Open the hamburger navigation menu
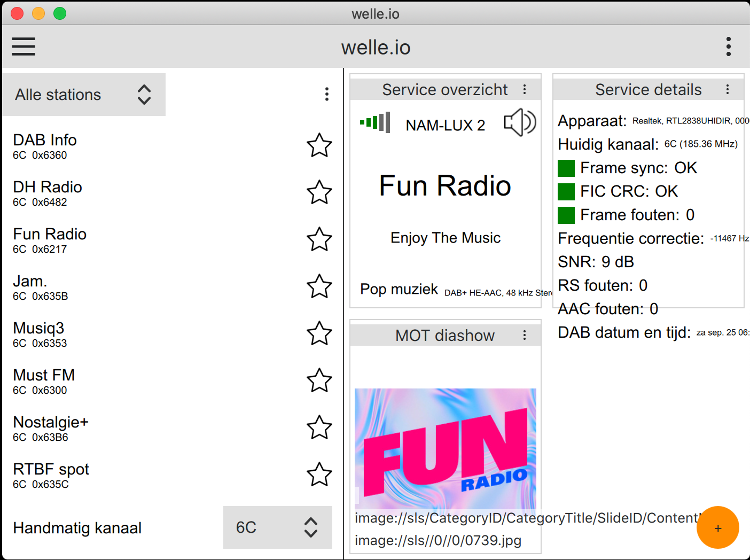The height and width of the screenshot is (560, 750). coord(24,46)
